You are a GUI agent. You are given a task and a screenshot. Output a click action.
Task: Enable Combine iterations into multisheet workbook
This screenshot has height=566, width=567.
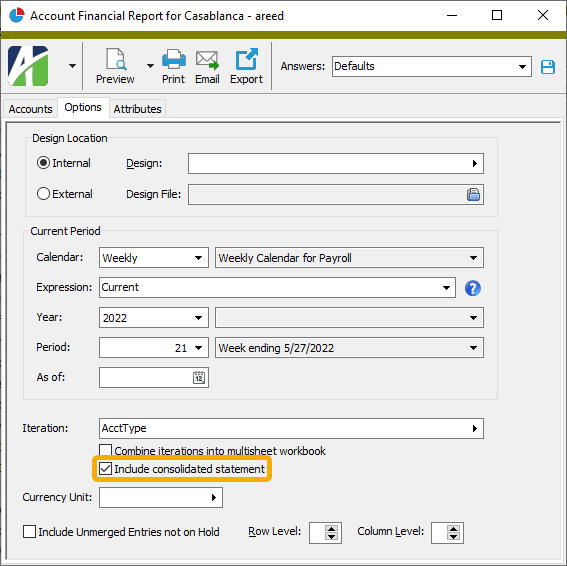(x=106, y=451)
